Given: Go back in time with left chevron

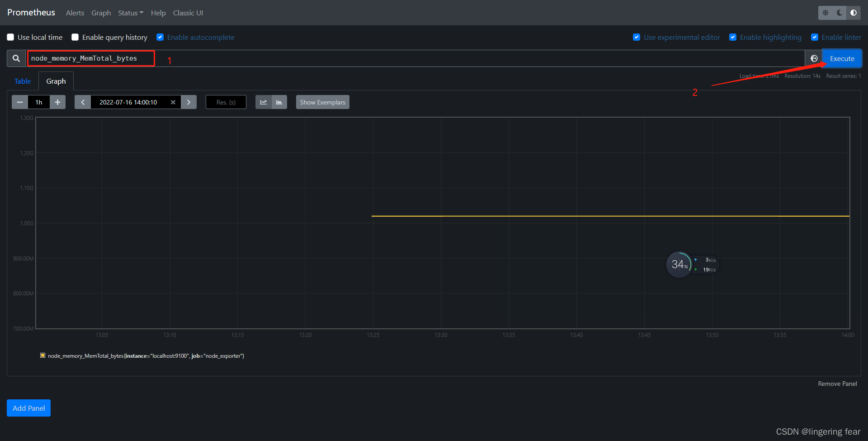Looking at the screenshot, I should coord(82,102).
